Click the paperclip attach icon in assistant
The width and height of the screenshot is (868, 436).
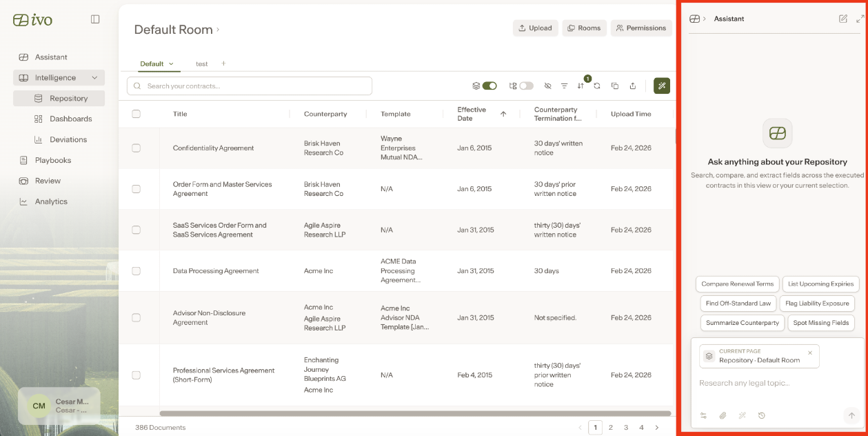723,415
